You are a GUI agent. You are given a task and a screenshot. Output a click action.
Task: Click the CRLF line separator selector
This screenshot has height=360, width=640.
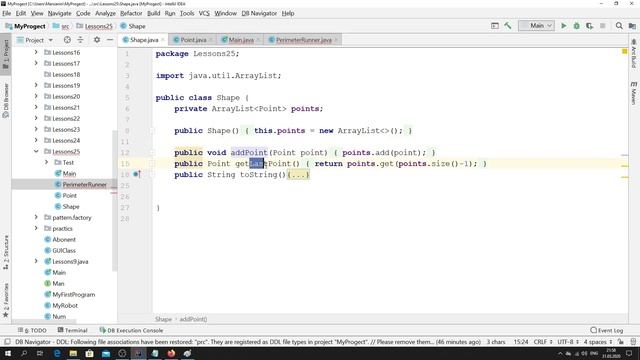point(543,342)
